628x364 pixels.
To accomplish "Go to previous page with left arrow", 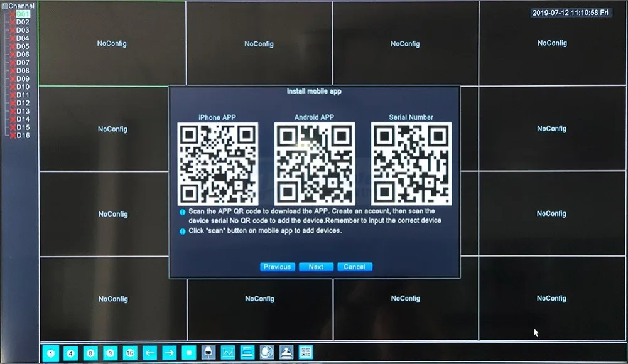I will pyautogui.click(x=150, y=353).
